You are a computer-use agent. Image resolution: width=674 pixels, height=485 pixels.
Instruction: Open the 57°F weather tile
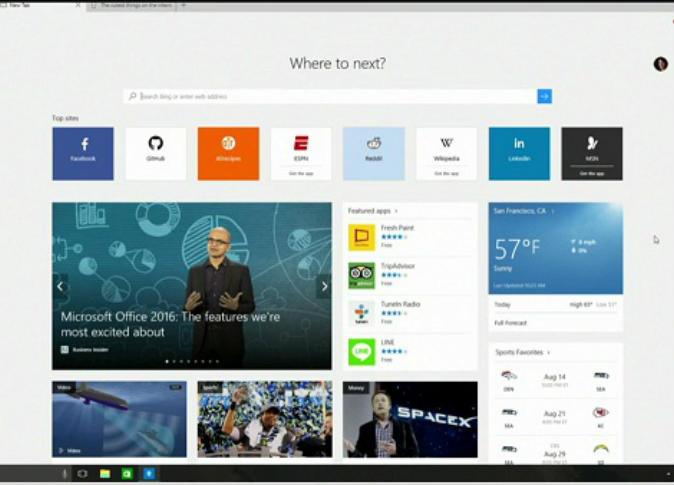click(x=556, y=249)
